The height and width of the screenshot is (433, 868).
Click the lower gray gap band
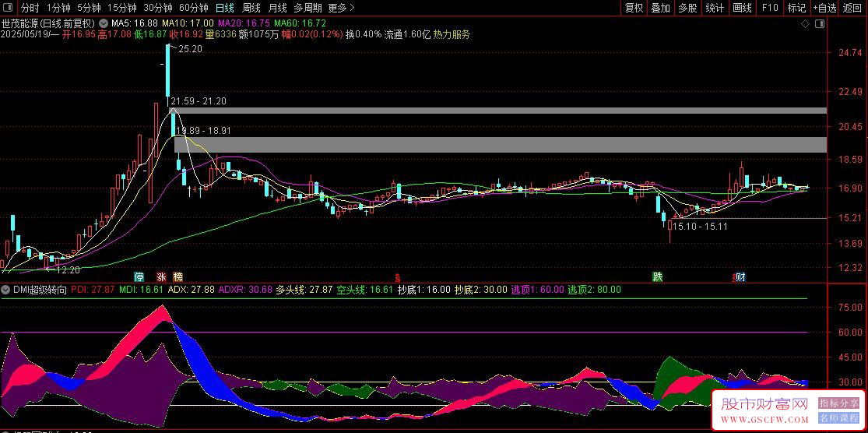501,145
